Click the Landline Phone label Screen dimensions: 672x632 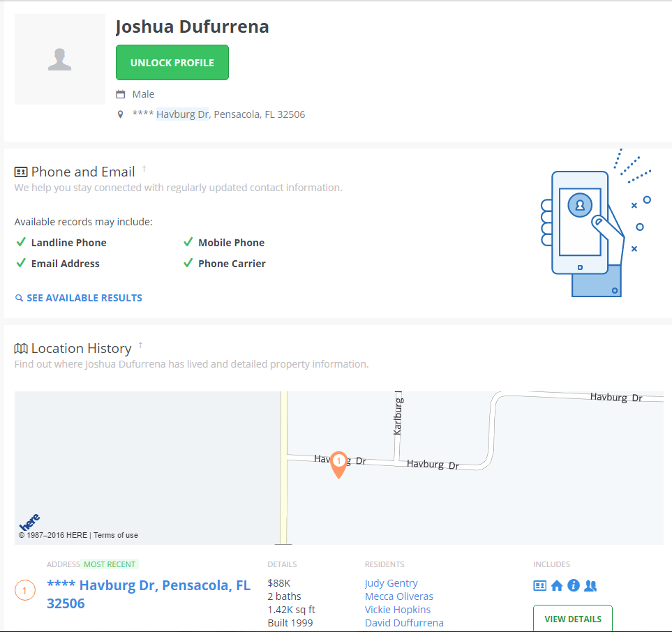tap(68, 243)
